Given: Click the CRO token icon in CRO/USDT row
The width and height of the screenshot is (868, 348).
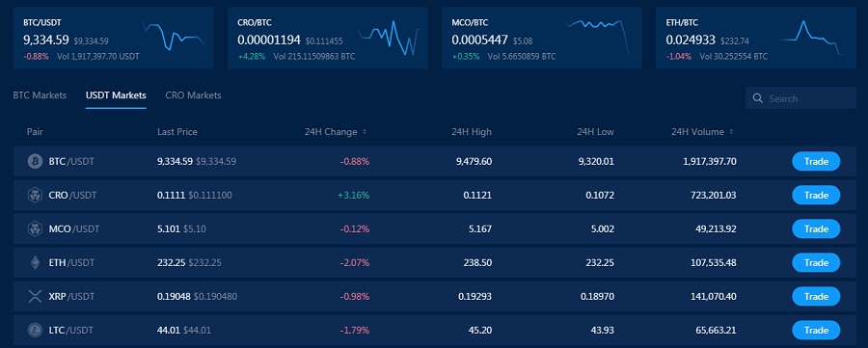Looking at the screenshot, I should tap(35, 196).
